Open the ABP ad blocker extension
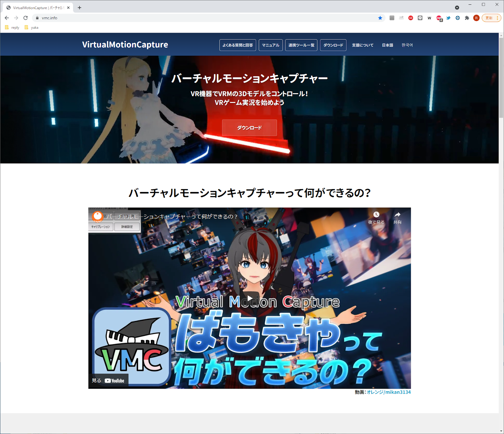 pyautogui.click(x=439, y=18)
